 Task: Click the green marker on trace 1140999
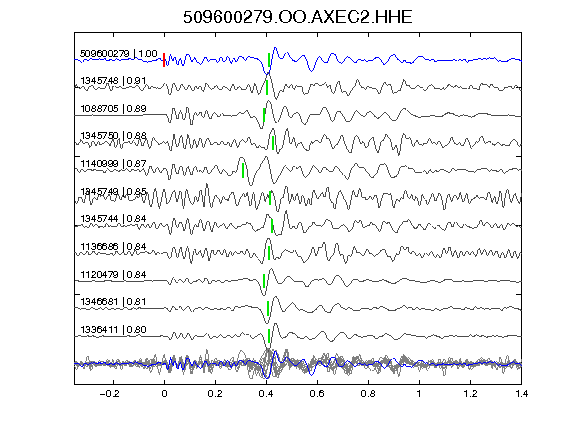[x=243, y=170]
